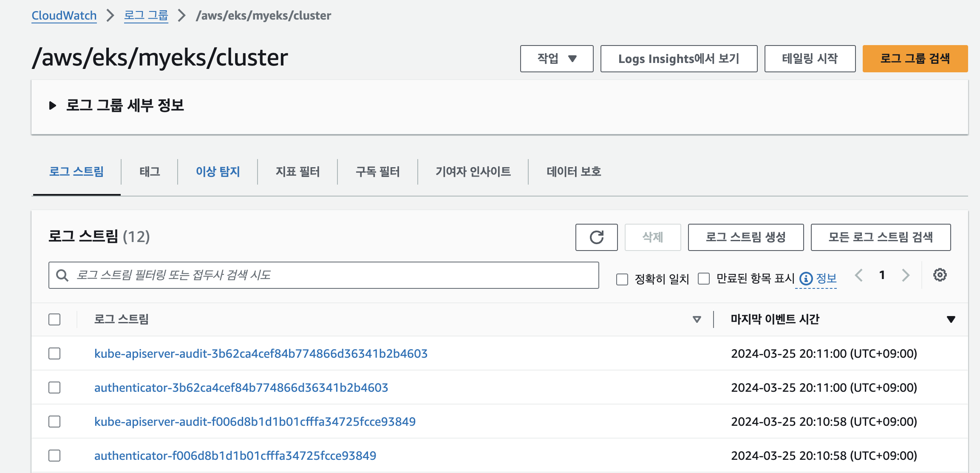Navigate to CloudWatch breadcrumb link
Screen dimensions: 980x473
(x=64, y=16)
